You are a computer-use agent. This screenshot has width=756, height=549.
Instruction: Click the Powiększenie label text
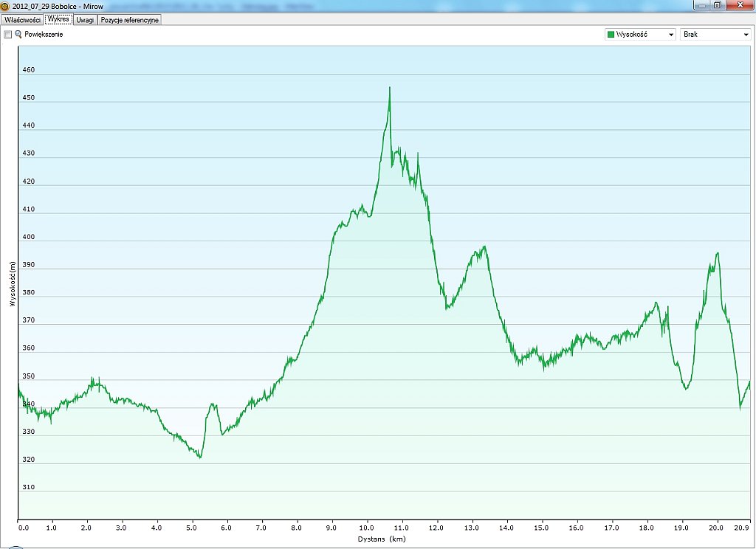coord(44,35)
